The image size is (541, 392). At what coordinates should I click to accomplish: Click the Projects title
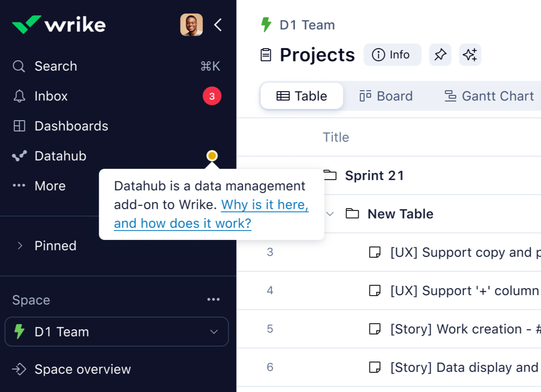pos(317,55)
